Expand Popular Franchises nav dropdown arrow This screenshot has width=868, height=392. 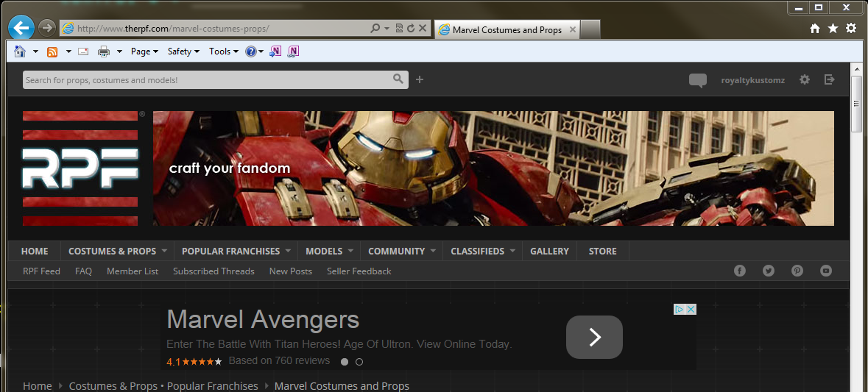(x=288, y=251)
